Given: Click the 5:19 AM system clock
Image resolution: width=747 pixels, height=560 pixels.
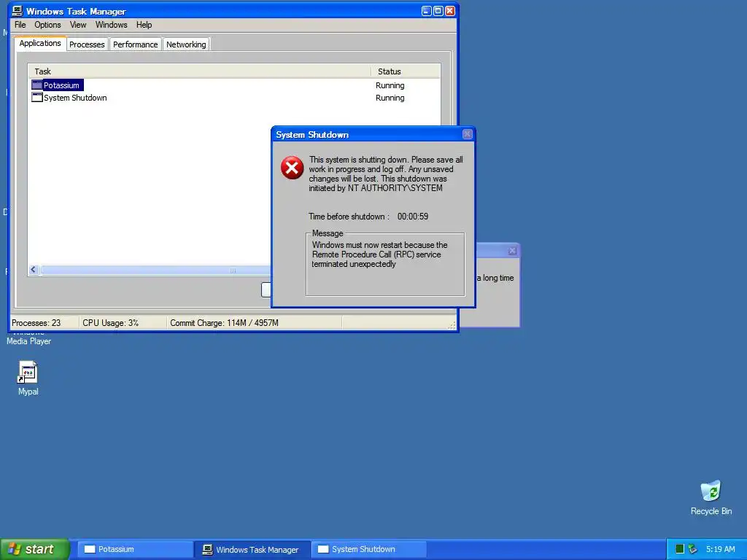Looking at the screenshot, I should [x=720, y=549].
